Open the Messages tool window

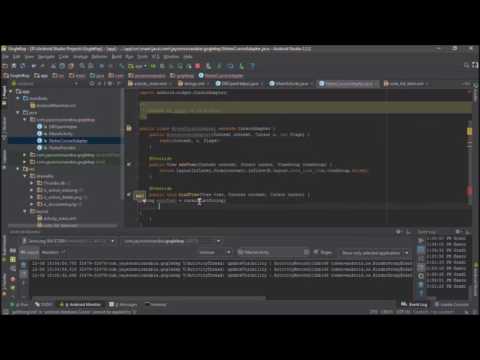(123, 304)
